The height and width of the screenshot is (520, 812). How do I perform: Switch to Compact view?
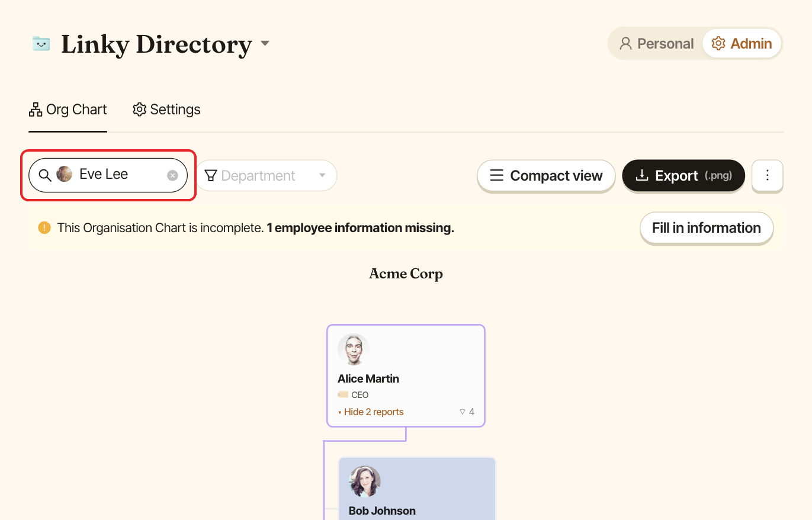pos(546,176)
